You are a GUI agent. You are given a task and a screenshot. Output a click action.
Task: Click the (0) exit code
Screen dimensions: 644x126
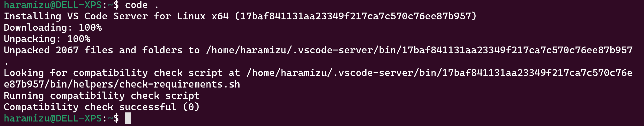tap(191, 107)
